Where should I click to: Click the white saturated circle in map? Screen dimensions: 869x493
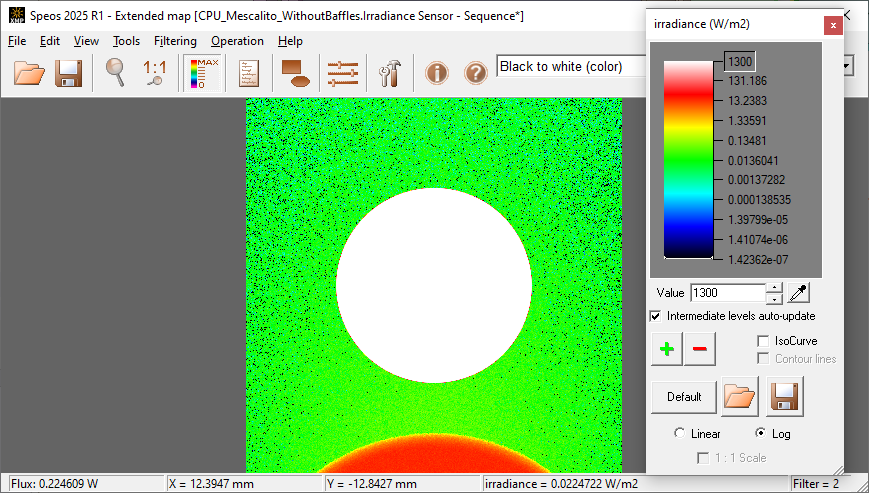tap(434, 285)
